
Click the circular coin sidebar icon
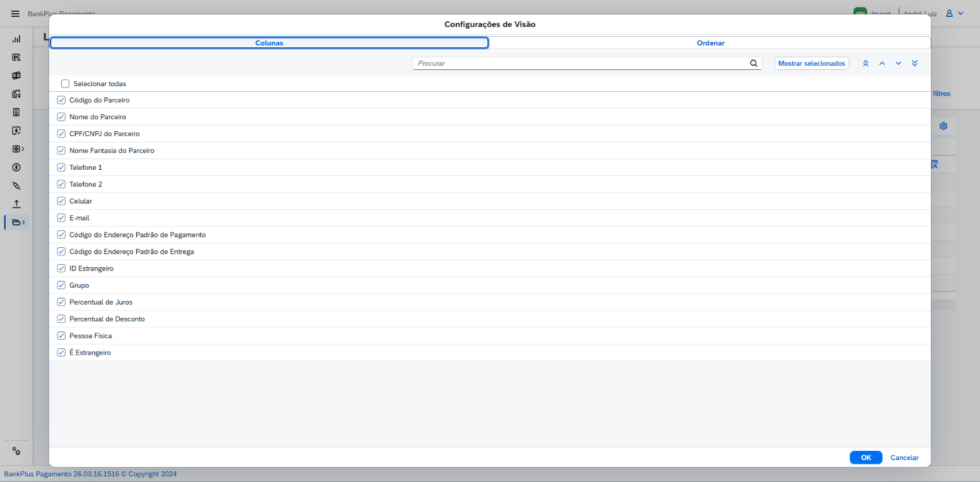(16, 167)
